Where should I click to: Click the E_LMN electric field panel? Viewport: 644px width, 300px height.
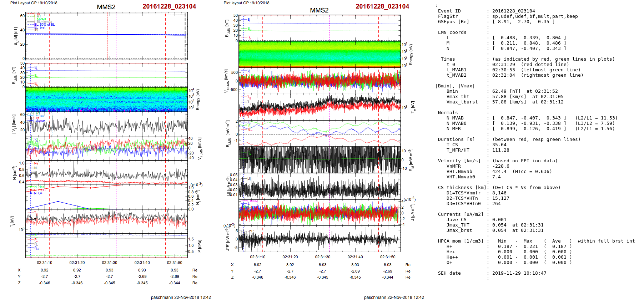pos(320,133)
